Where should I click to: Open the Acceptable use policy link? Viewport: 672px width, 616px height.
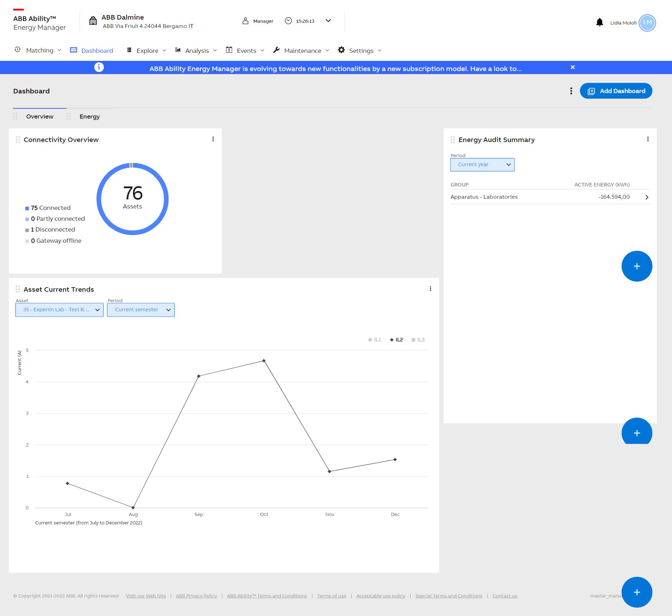click(x=381, y=596)
